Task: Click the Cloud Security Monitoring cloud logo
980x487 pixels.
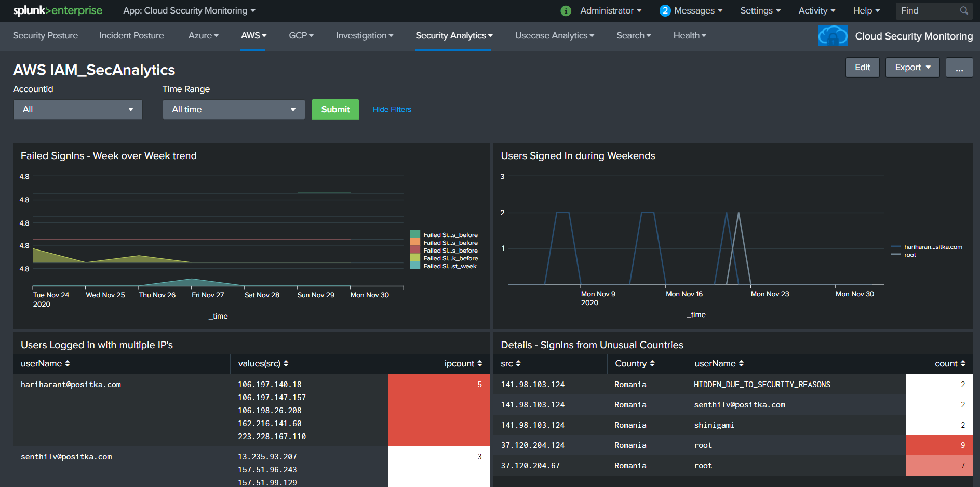Action: point(833,36)
